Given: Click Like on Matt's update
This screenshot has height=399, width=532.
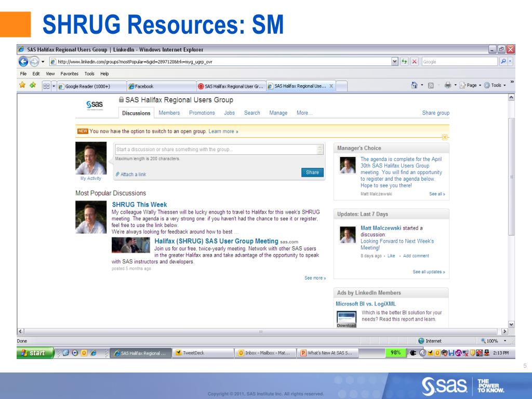Looking at the screenshot, I should pyautogui.click(x=391, y=256).
